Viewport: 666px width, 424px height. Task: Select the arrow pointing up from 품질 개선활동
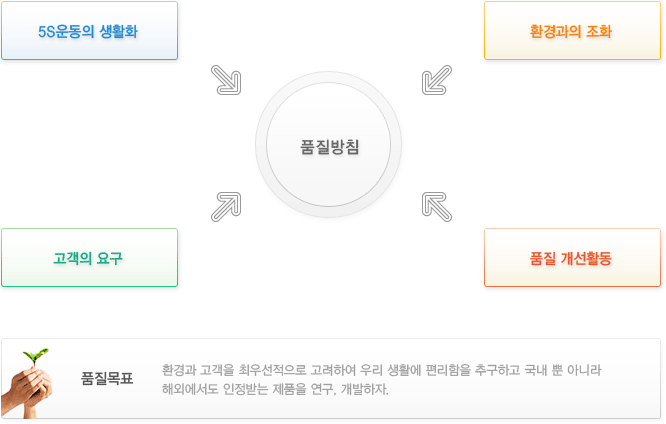coord(437,207)
